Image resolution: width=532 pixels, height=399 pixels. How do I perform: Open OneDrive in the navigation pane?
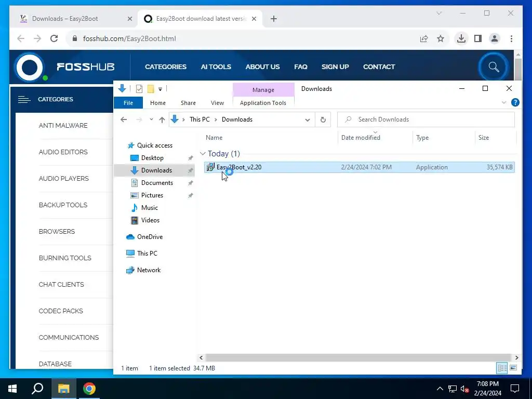pos(150,237)
